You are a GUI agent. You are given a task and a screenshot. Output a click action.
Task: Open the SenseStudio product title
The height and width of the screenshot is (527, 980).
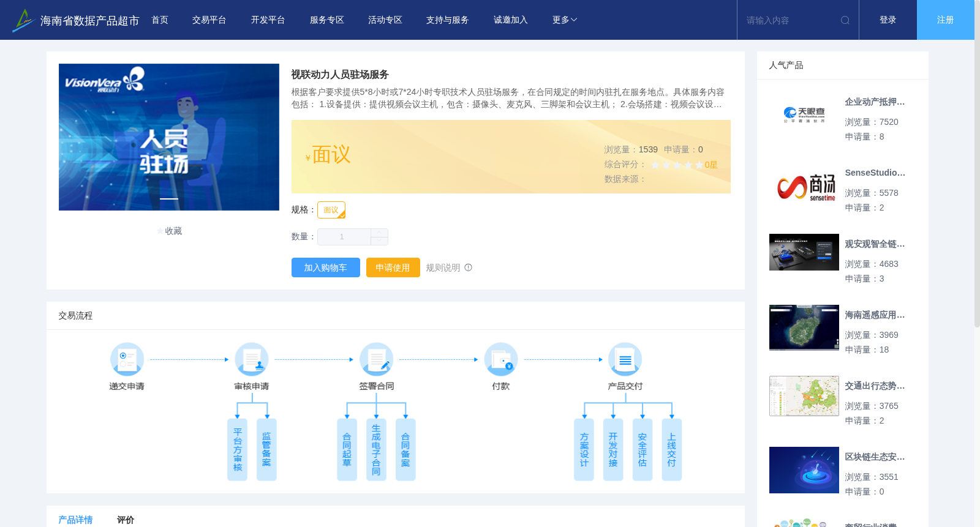[875, 173]
